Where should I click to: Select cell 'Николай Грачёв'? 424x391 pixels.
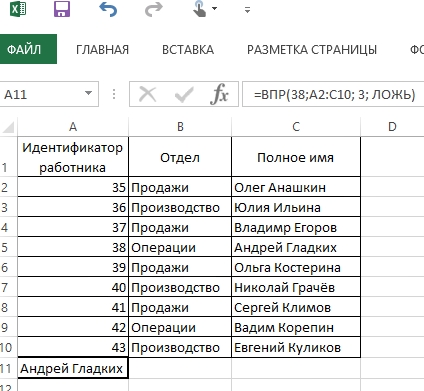pos(296,287)
